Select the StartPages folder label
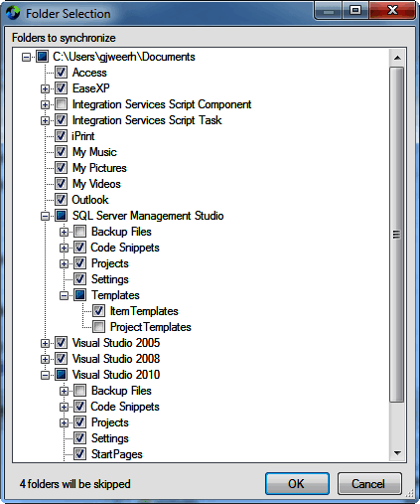The width and height of the screenshot is (420, 504). (117, 454)
